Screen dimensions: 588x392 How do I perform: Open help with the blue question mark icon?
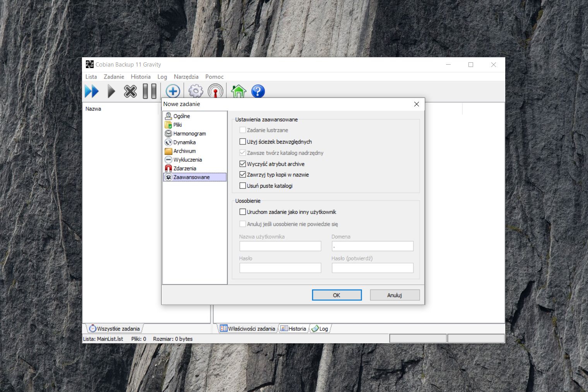pos(258,91)
